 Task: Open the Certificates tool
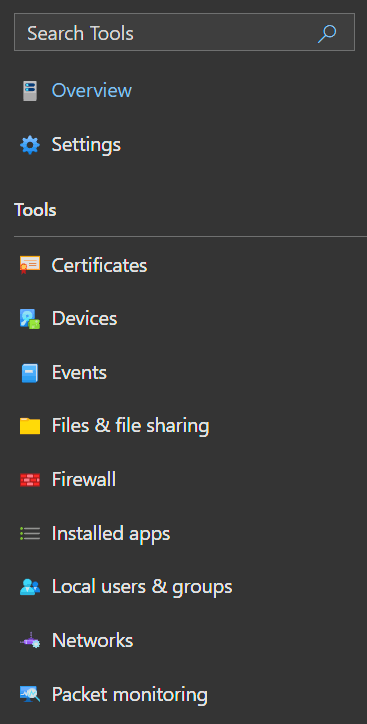tap(99, 265)
